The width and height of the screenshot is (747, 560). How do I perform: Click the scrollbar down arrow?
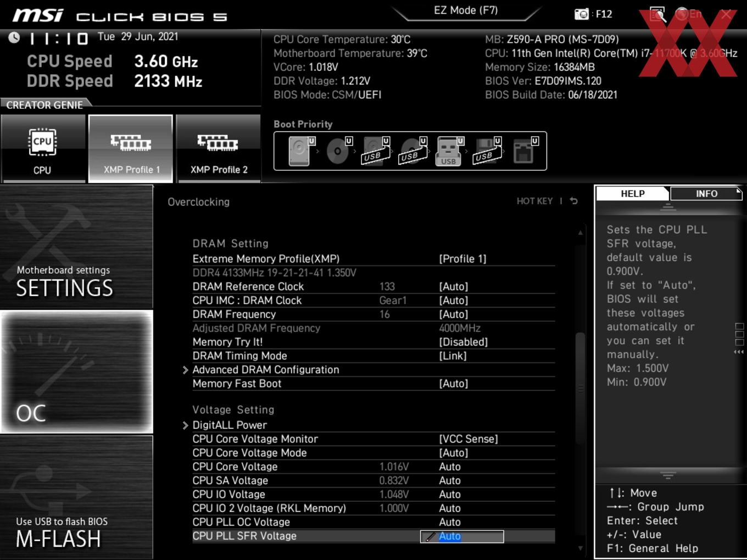580,548
